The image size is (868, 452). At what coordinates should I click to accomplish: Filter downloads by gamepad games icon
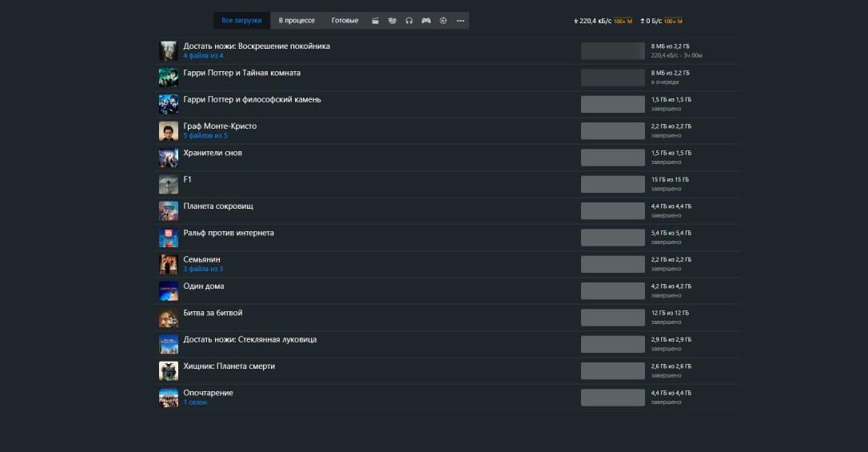click(426, 21)
